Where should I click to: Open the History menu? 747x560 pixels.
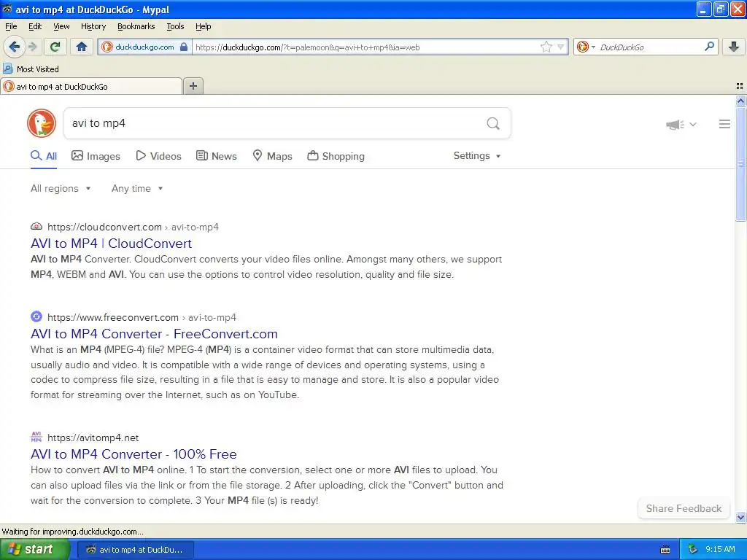tap(93, 26)
